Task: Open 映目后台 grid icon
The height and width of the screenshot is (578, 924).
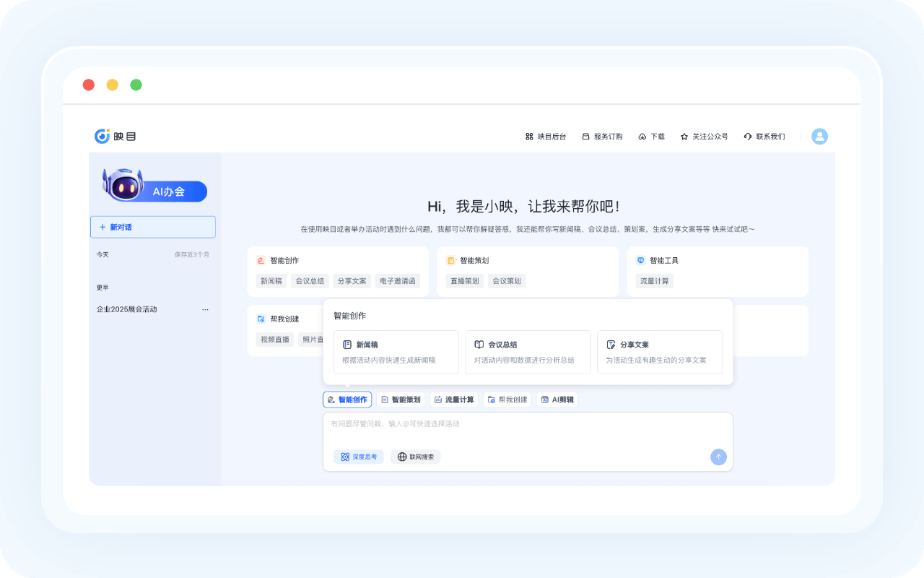Action: point(529,137)
